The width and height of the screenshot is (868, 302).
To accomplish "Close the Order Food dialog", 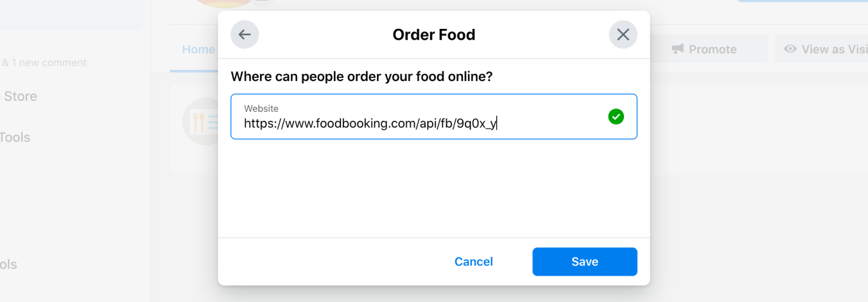I will point(623,35).
